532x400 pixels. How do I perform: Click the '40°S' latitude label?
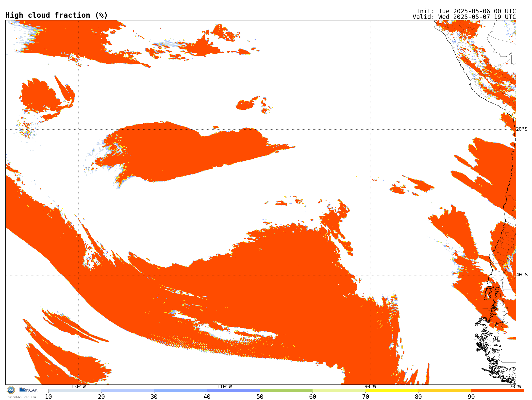point(522,275)
